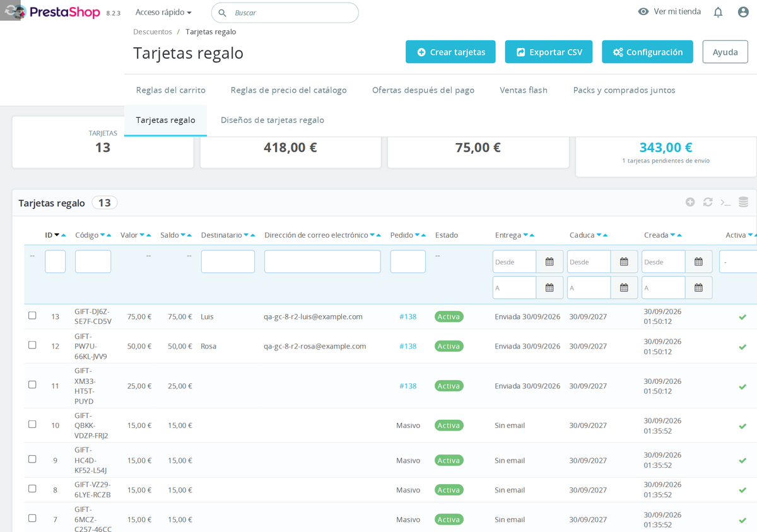Select checkbox for gift card 9
757x532 pixels.
coord(32,460)
